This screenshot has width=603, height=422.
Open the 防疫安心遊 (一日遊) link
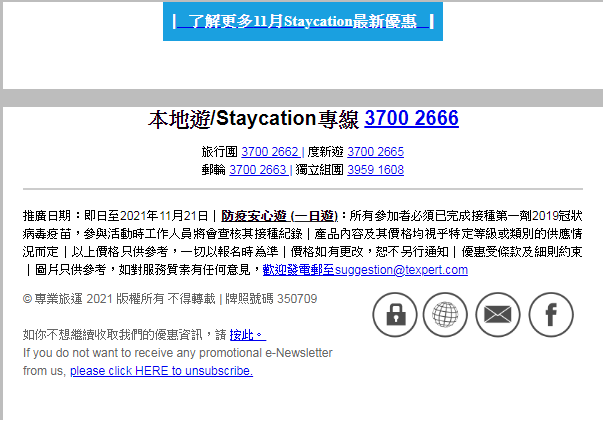(280, 216)
